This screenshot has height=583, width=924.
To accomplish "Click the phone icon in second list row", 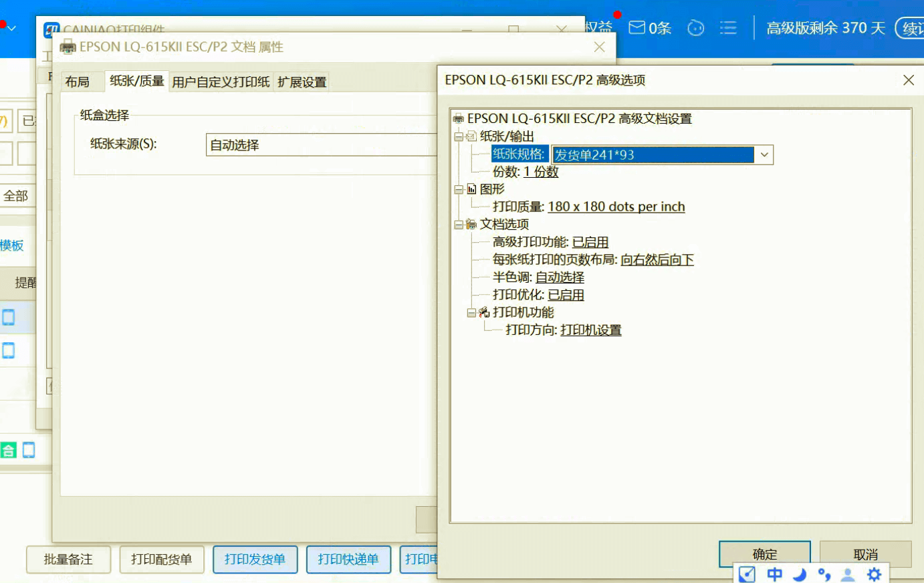I will coord(8,350).
